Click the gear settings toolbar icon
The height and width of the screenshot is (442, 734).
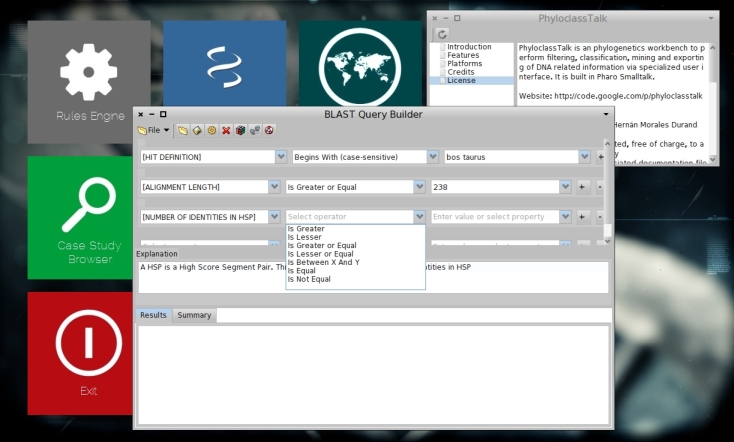pyautogui.click(x=212, y=130)
